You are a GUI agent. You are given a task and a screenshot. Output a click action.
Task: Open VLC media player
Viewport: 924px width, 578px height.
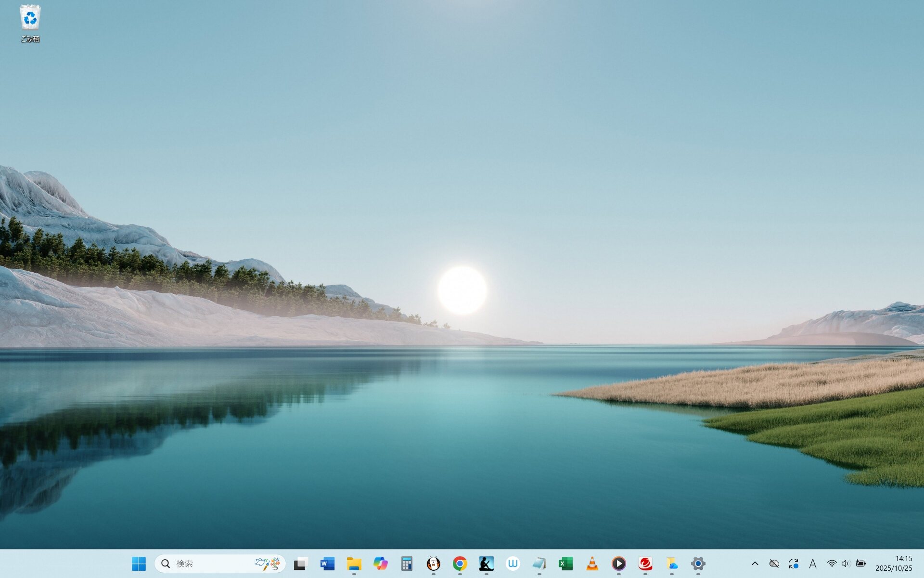(592, 564)
